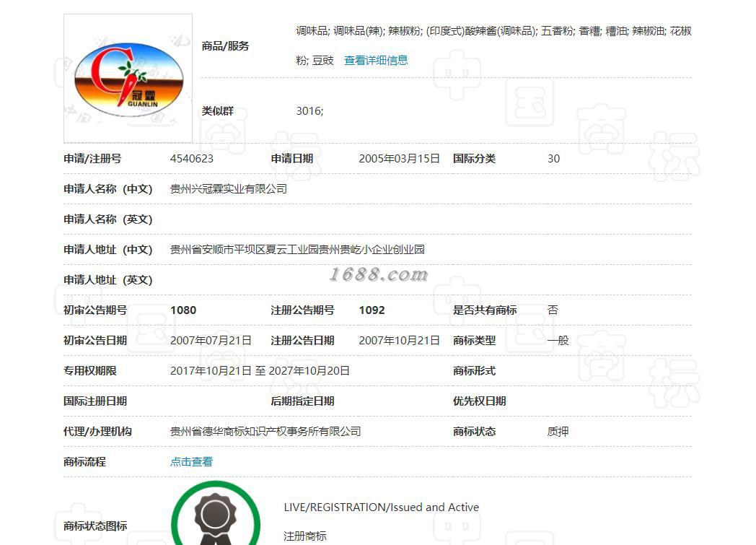The width and height of the screenshot is (756, 545).
Task: Select registration announcement issue 1092
Action: [x=372, y=310]
